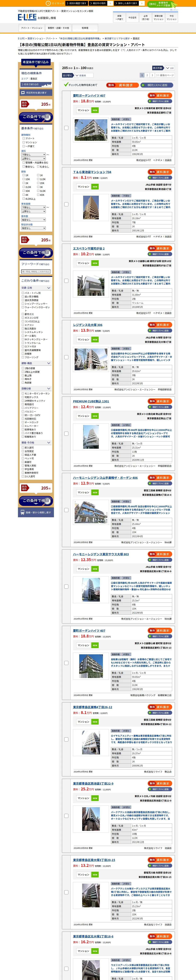Click plus icon on レジデンス北大塚 306 検討リスト button

[150, 331]
